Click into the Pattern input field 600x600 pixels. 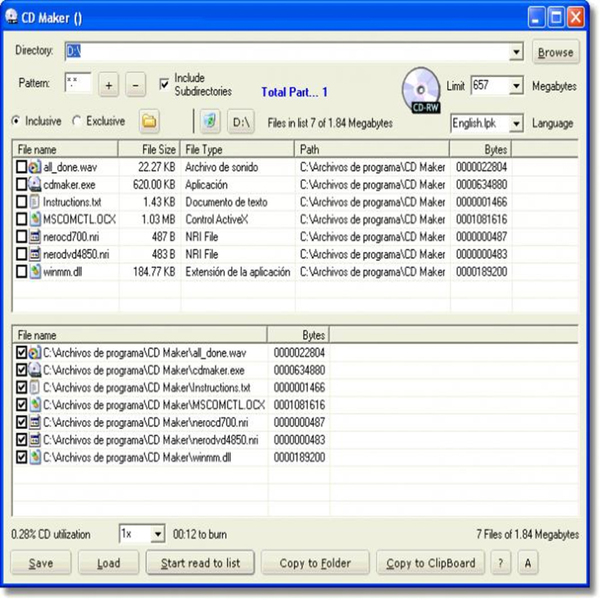point(78,83)
